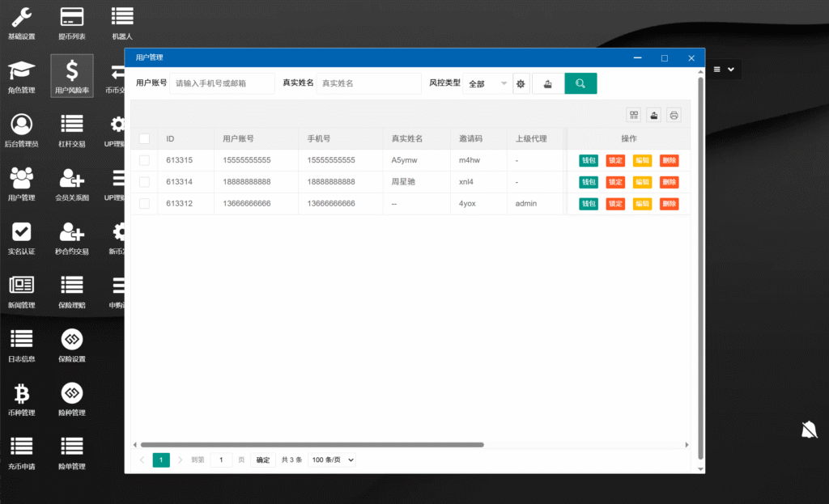Check the row checkbox for ID 613315
This screenshot has height=504, width=829.
[144, 160]
